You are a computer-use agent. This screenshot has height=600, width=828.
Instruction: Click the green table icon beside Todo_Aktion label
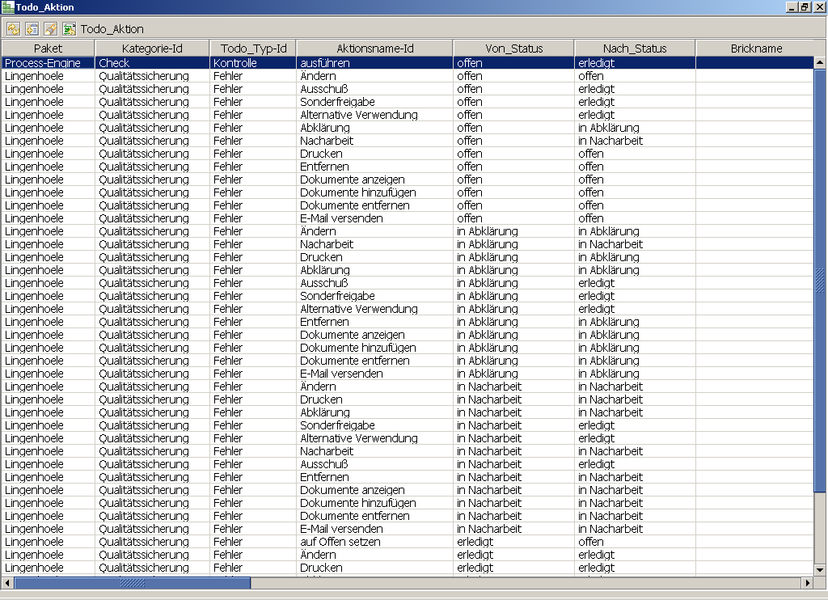[x=69, y=29]
